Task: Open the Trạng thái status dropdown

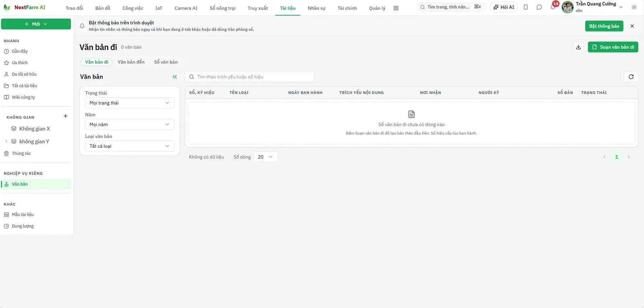Action: point(130,103)
